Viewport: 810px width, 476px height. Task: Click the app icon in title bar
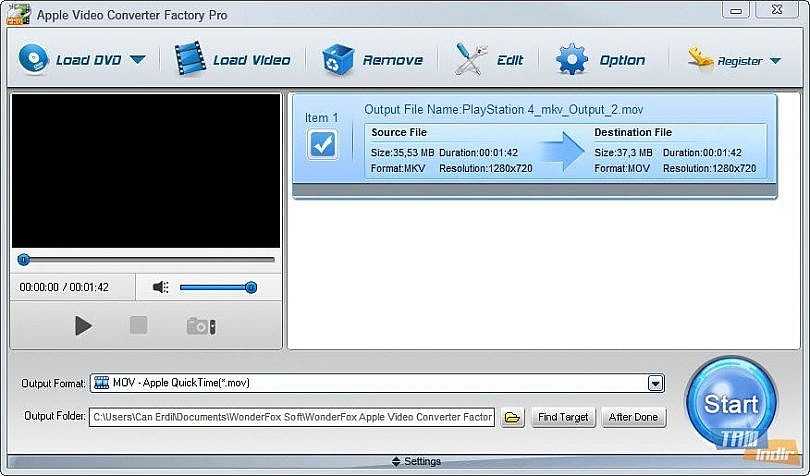18,14
